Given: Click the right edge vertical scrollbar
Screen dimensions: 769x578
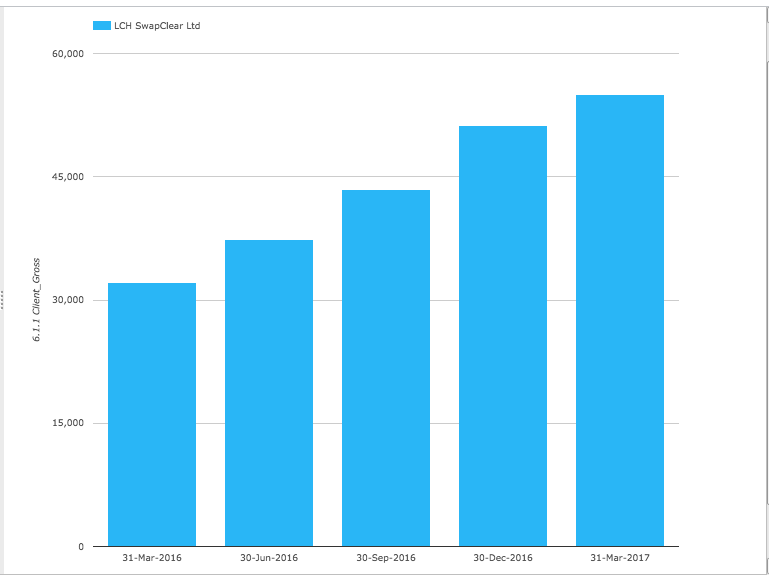Looking at the screenshot, I should [767, 289].
